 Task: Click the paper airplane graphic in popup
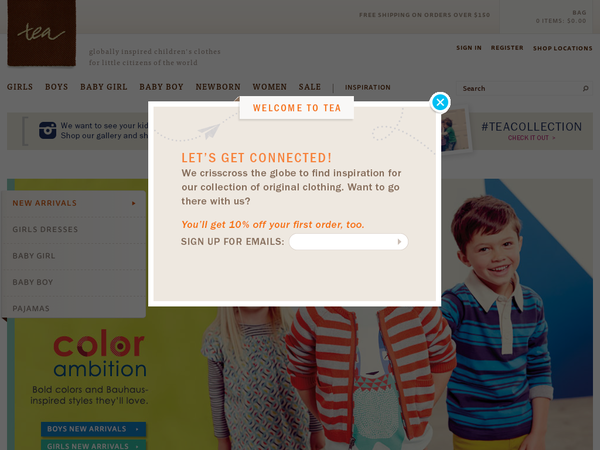[209, 131]
